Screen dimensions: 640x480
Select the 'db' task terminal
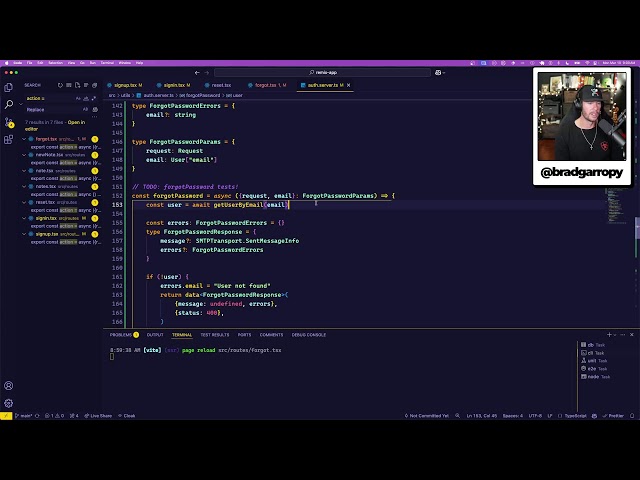(x=594, y=345)
